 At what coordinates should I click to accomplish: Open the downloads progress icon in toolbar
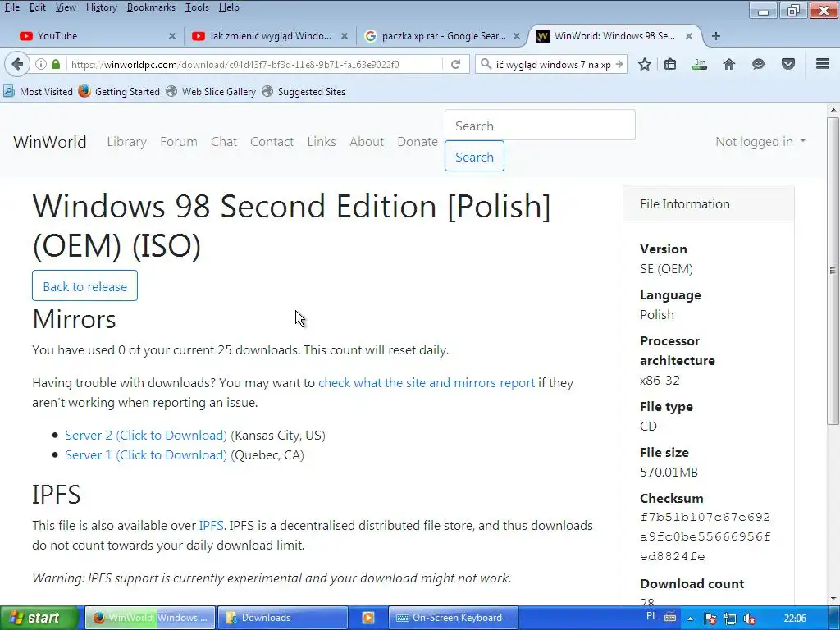pyautogui.click(x=700, y=64)
